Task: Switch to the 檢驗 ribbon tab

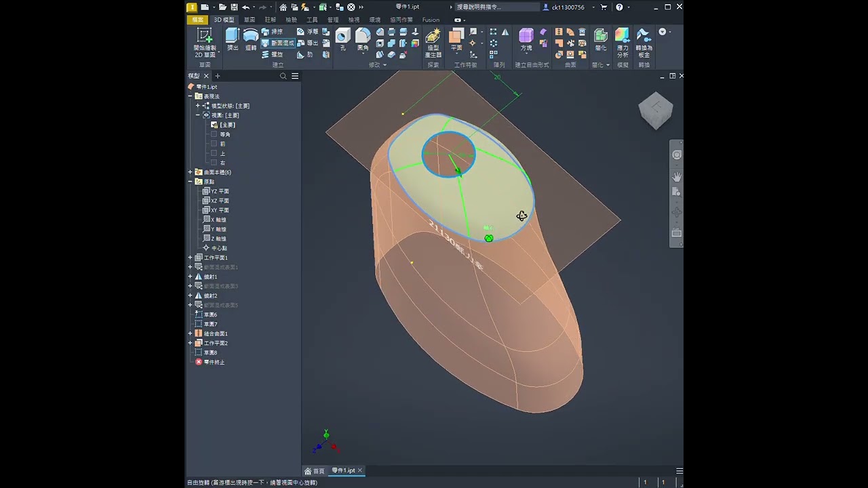Action: pos(291,20)
